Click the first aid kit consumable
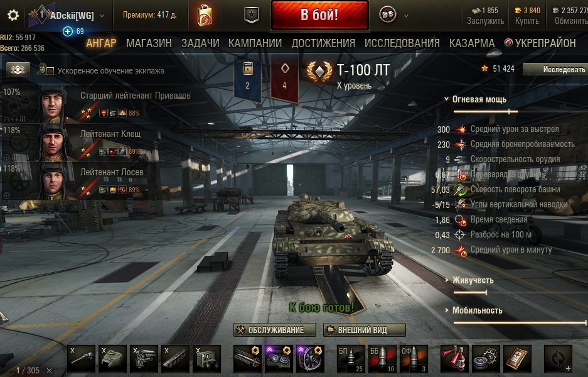The height and width of the screenshot is (377, 588). [517, 359]
